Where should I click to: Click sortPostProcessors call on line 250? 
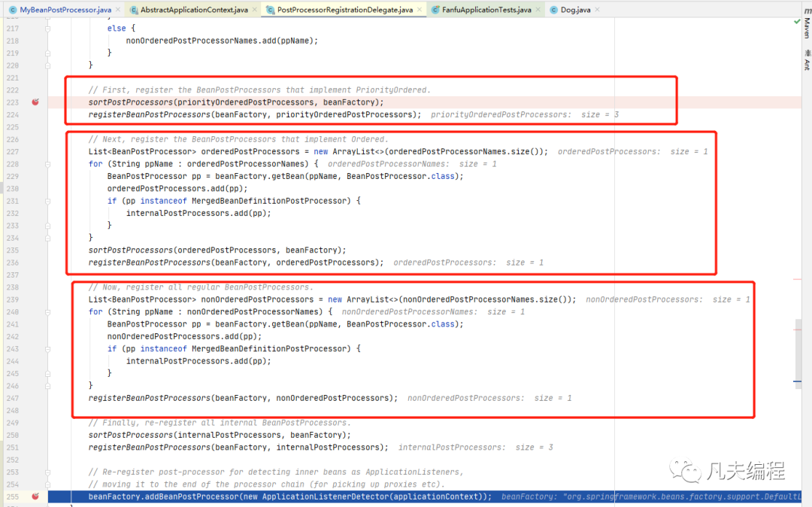click(131, 435)
